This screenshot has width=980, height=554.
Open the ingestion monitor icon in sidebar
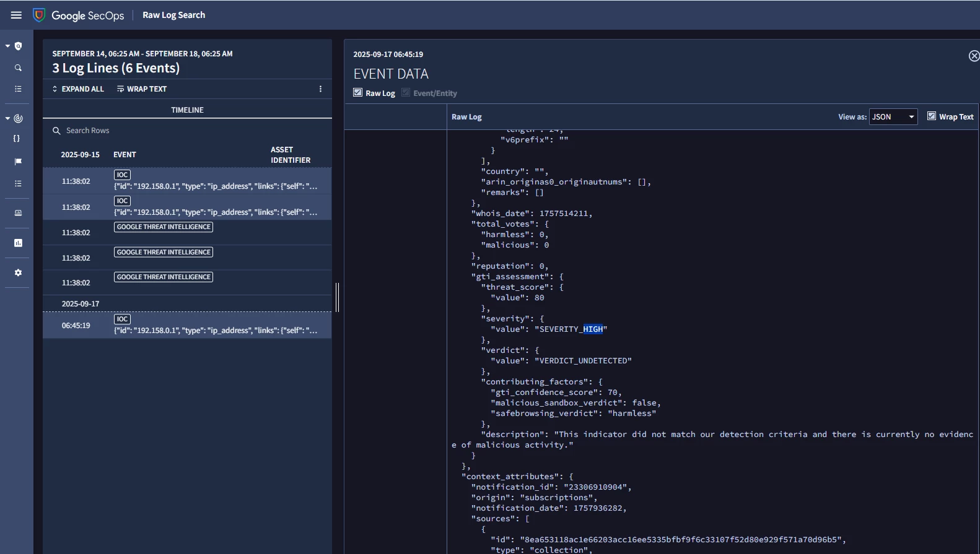click(18, 213)
